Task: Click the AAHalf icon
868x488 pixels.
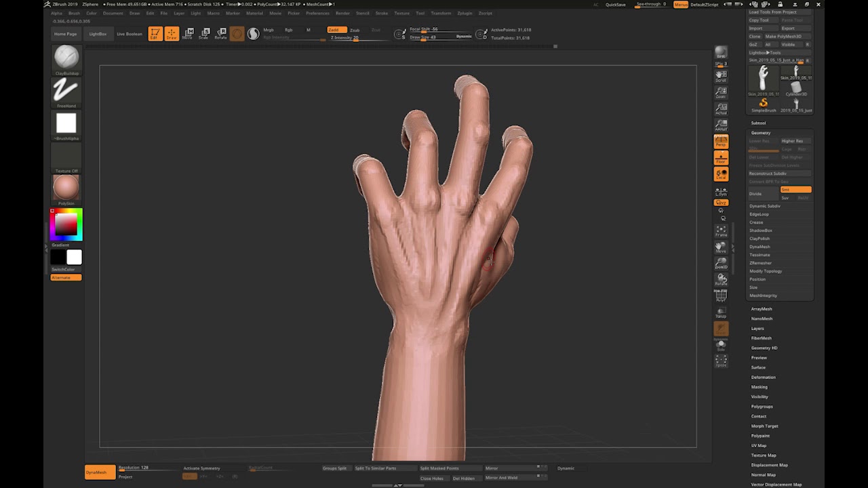Action: pyautogui.click(x=721, y=125)
